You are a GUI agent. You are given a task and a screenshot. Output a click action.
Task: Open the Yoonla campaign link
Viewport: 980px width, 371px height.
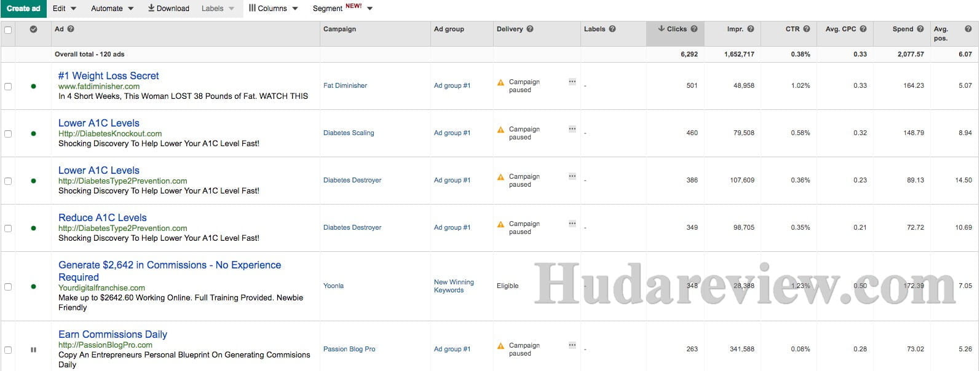click(333, 286)
